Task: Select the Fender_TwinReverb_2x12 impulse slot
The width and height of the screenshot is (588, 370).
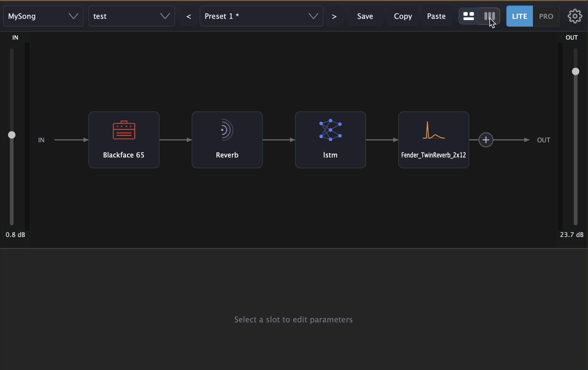Action: click(x=434, y=140)
